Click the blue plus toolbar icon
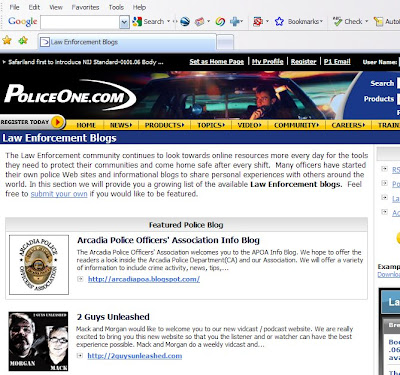400x375 pixels. [235, 22]
